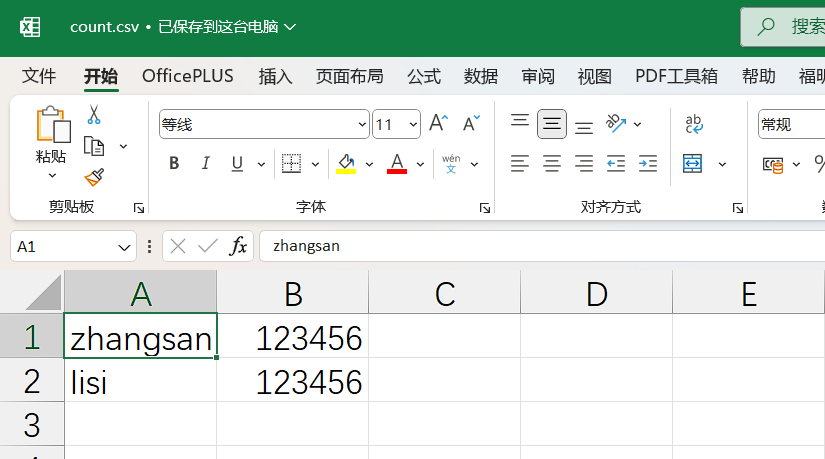Switch to the OfficePLUS tab
Screen dimensions: 825x459
188,76
